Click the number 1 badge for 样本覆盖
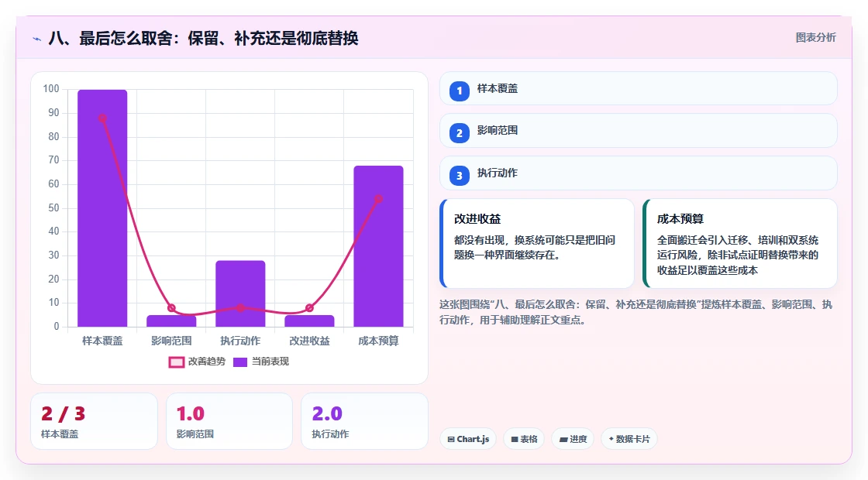868x480 pixels. point(459,91)
